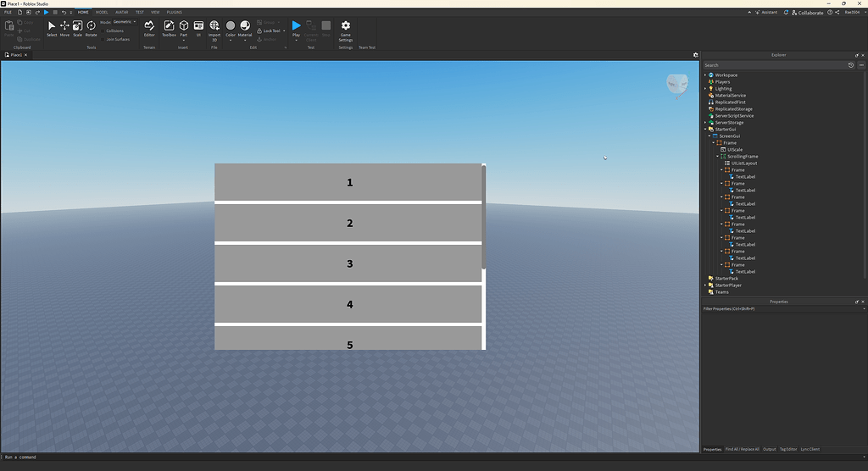Collapse the ScreenGui node
The image size is (868, 471).
709,136
